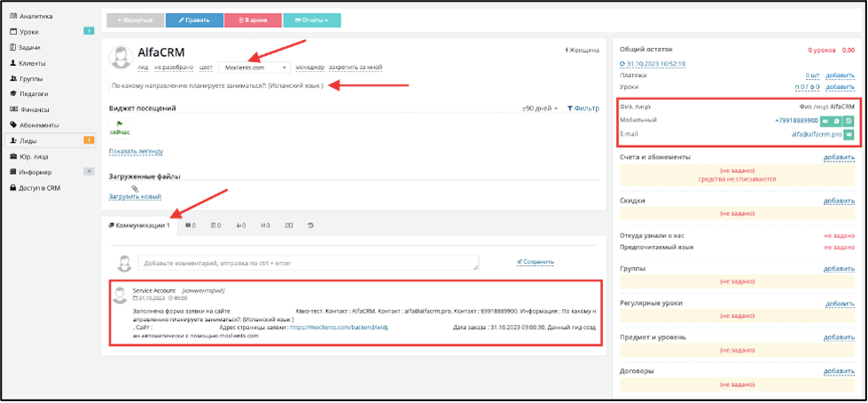Open Педагоги in the left menu

tap(34, 94)
